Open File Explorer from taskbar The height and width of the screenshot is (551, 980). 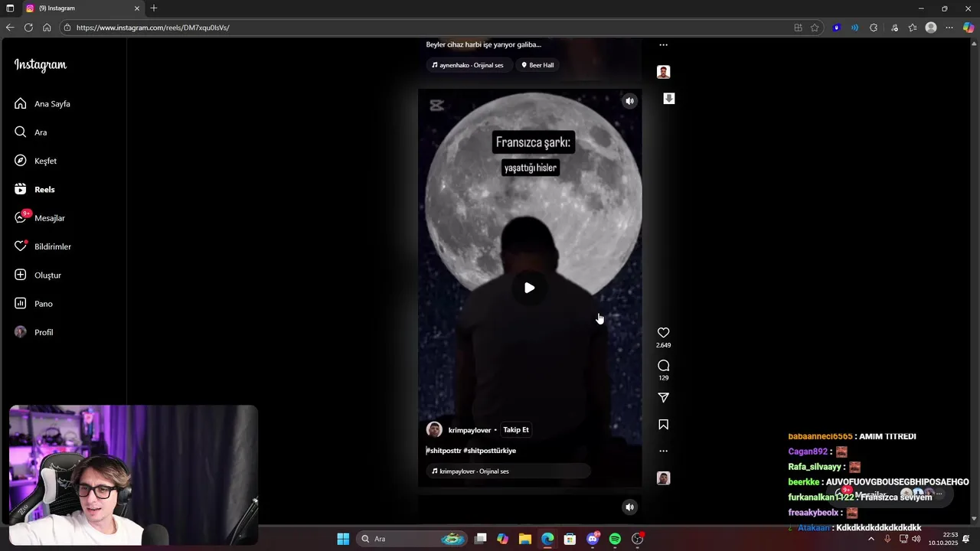[x=524, y=539]
